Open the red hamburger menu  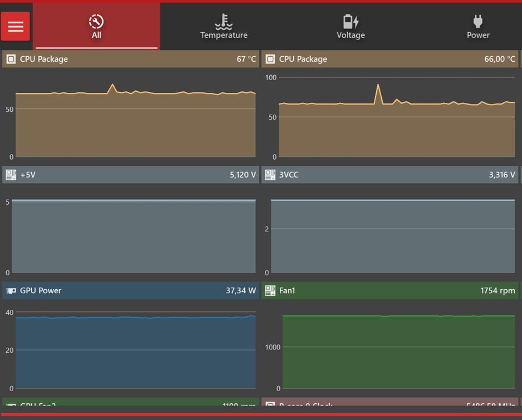pos(16,26)
